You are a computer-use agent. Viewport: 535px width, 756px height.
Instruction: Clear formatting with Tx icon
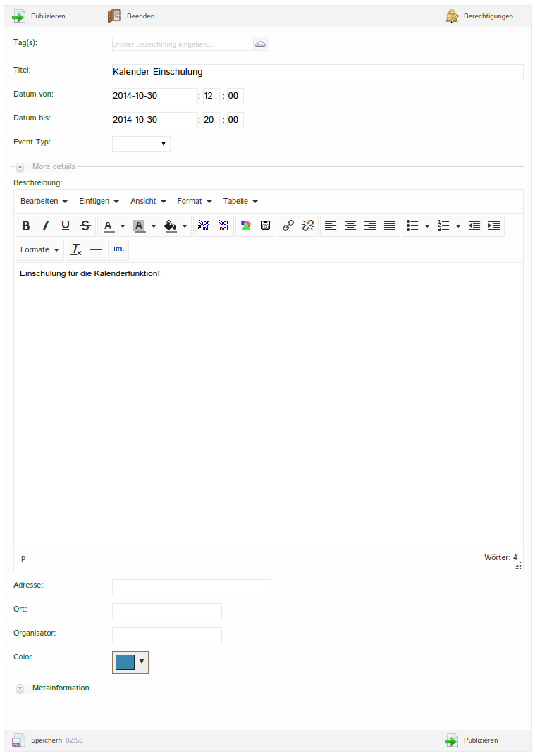(76, 249)
